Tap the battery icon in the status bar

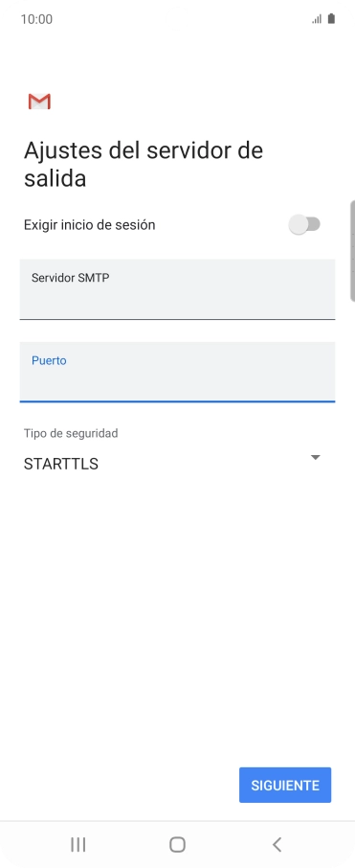[x=331, y=19]
